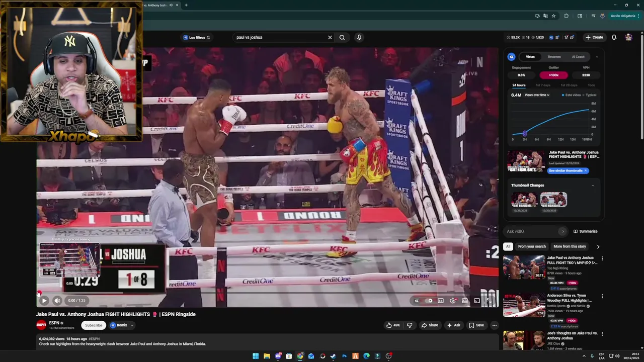The width and height of the screenshot is (644, 362).
Task: Clear search field with X
Action: pos(330,37)
